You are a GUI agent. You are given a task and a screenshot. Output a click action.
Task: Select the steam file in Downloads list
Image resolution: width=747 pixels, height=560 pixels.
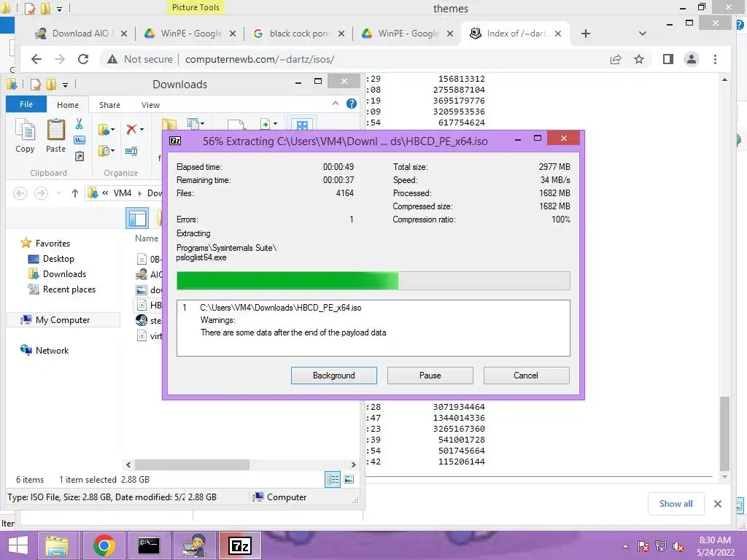[149, 321]
